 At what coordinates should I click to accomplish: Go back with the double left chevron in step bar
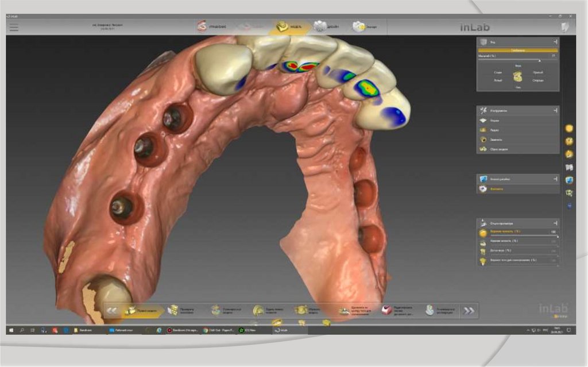click(x=111, y=311)
